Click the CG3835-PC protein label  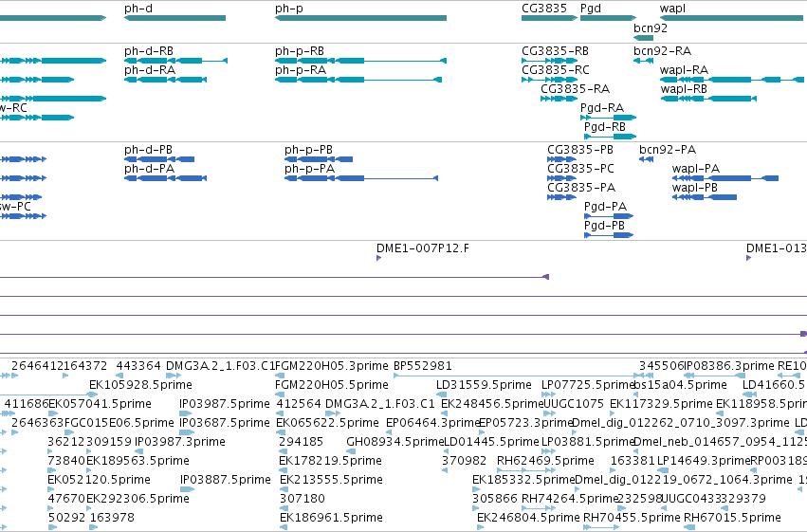580,169
